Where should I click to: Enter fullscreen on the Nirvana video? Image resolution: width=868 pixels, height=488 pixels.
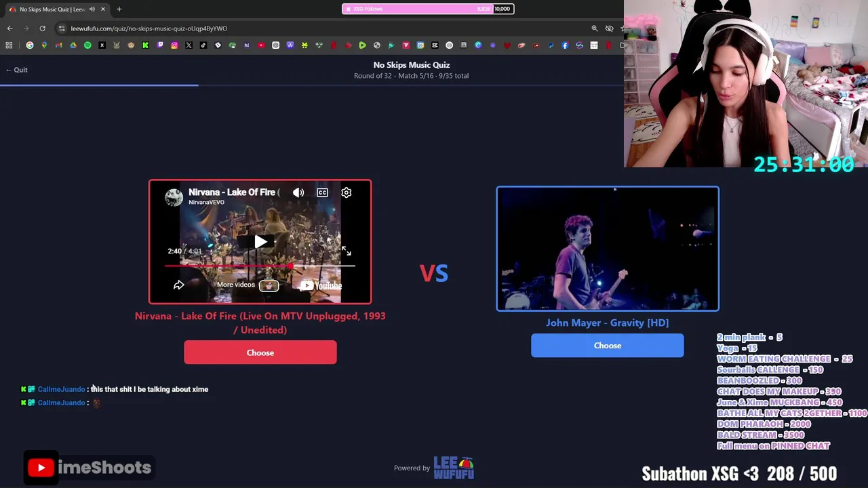[x=346, y=251]
